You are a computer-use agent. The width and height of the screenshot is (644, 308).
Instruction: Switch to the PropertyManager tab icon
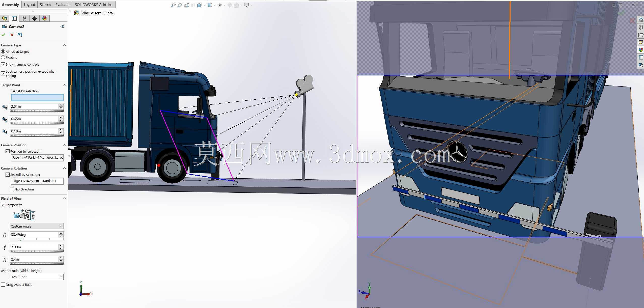point(14,18)
